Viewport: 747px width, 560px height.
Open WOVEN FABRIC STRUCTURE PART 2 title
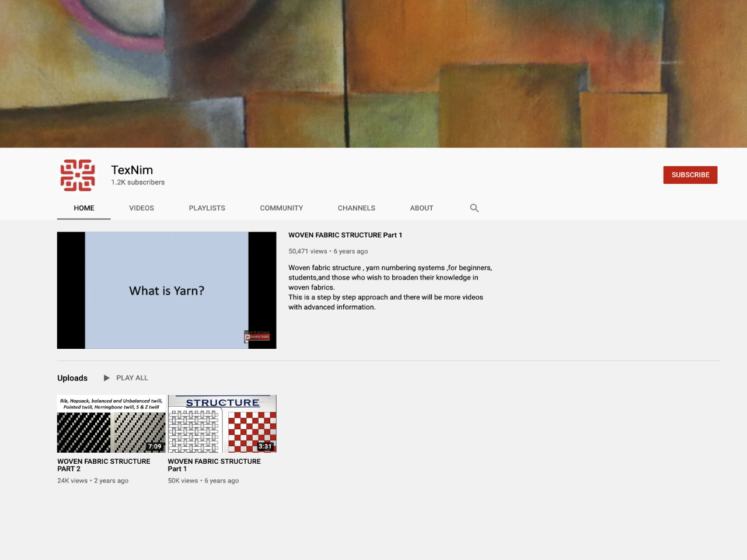pos(104,465)
